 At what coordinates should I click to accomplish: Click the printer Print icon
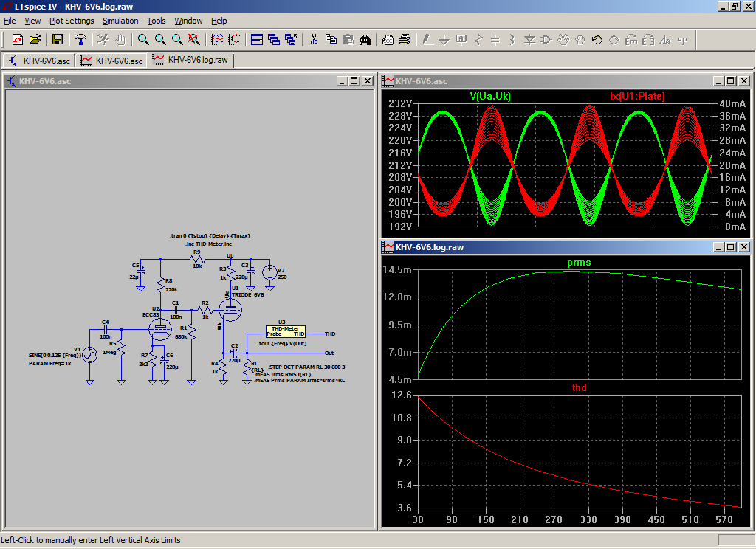click(405, 39)
